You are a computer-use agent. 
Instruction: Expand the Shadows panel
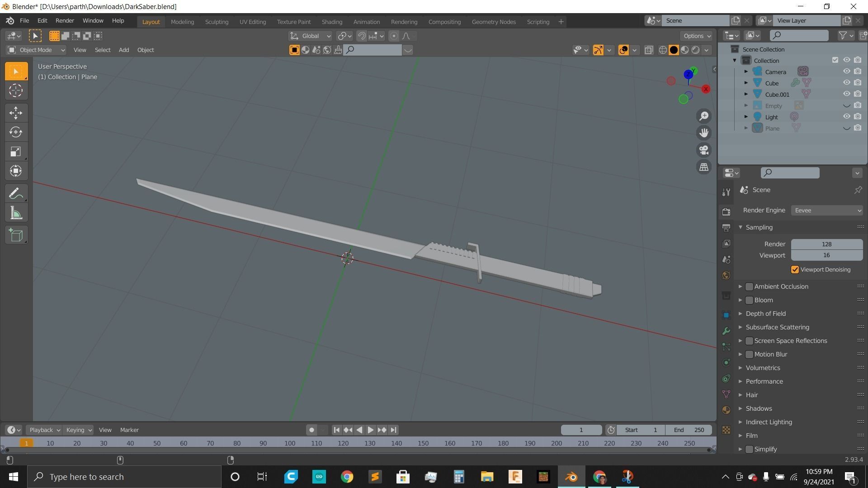click(759, 408)
